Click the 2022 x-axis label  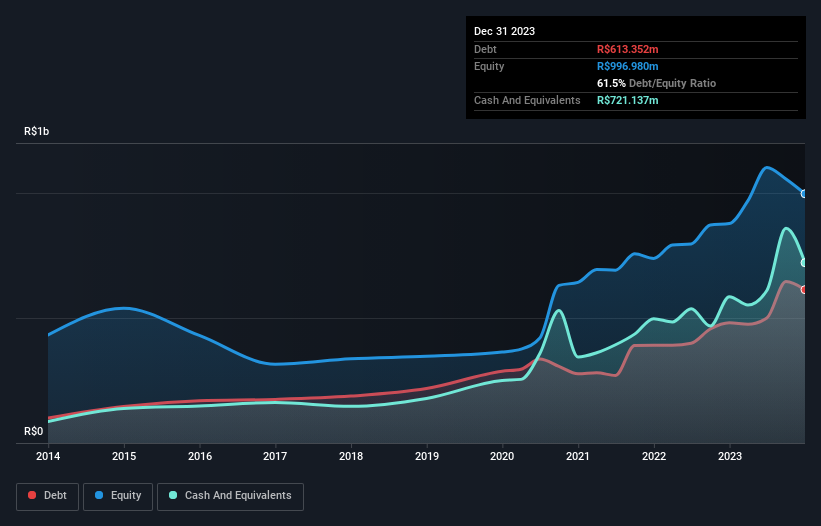coord(654,456)
